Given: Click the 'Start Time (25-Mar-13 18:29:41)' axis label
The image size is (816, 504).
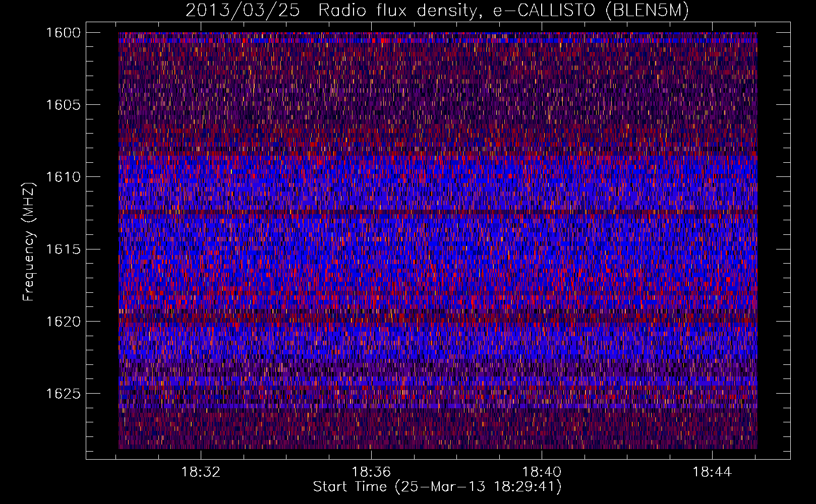Looking at the screenshot, I should [437, 487].
